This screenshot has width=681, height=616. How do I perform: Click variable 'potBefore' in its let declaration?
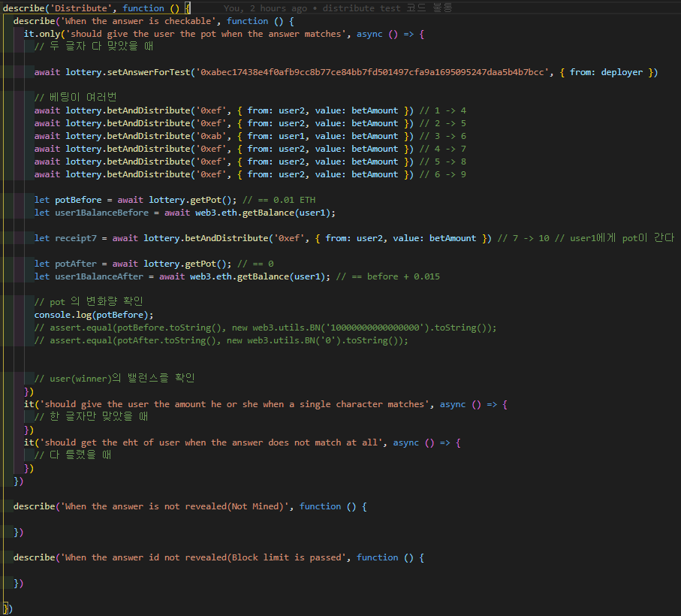coord(78,200)
